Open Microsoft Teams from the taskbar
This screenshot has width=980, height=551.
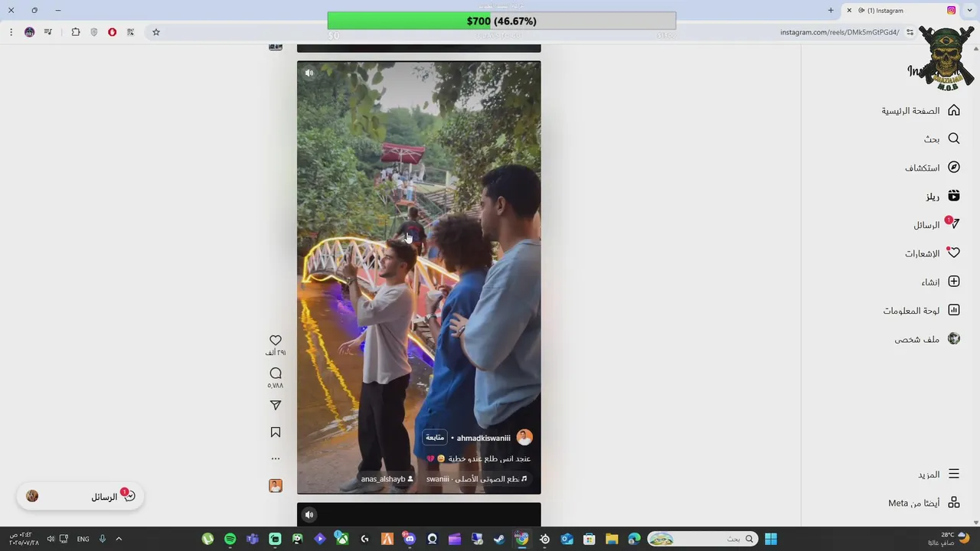tap(253, 539)
